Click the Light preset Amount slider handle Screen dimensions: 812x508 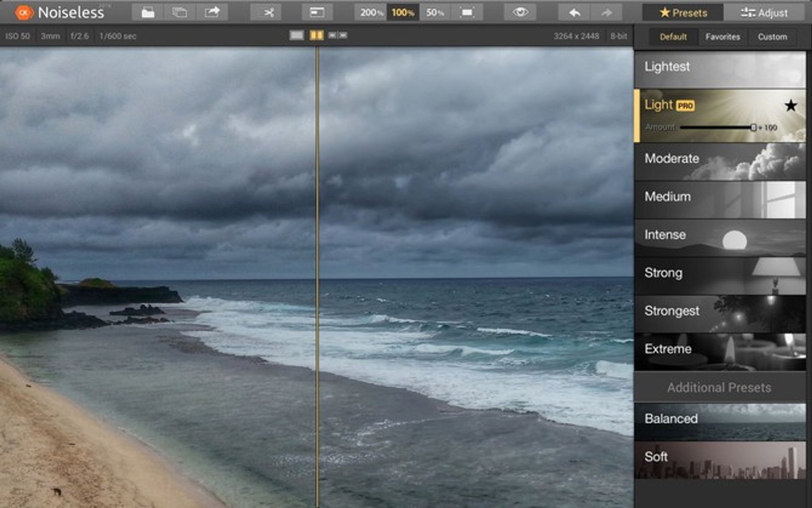[x=753, y=128]
